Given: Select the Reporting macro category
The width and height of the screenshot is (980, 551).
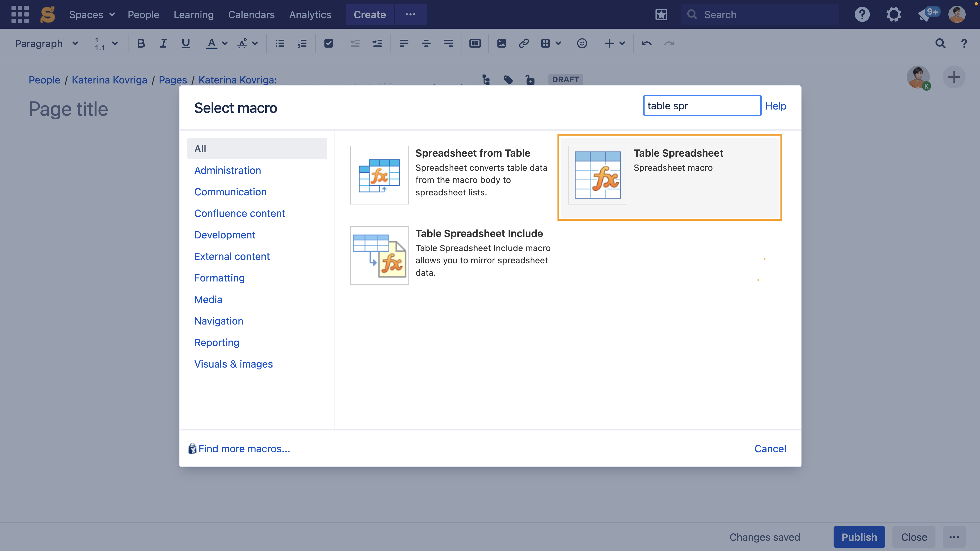Looking at the screenshot, I should click(217, 343).
